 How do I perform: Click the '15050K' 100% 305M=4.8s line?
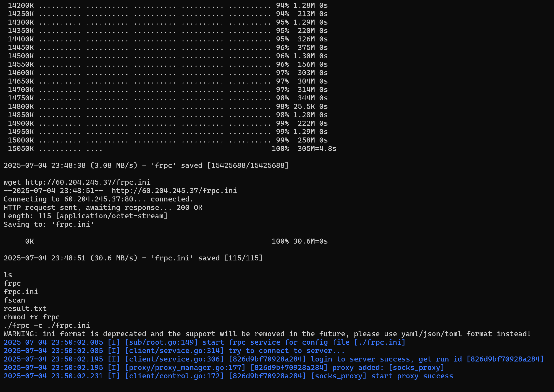click(172, 149)
